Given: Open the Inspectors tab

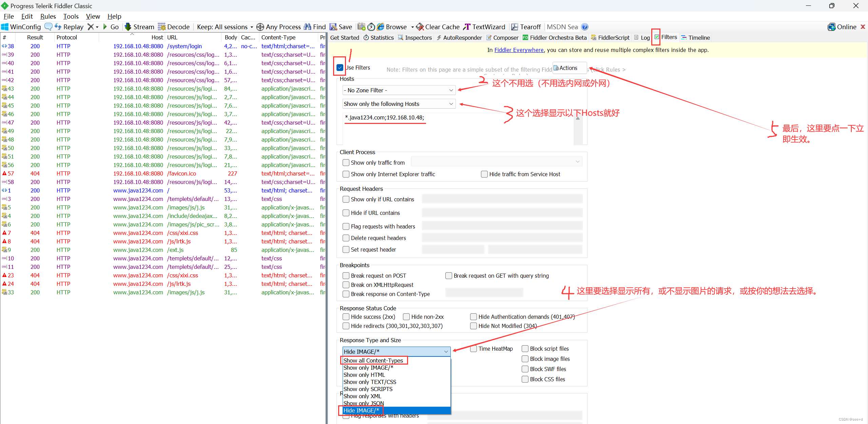Looking at the screenshot, I should (415, 38).
